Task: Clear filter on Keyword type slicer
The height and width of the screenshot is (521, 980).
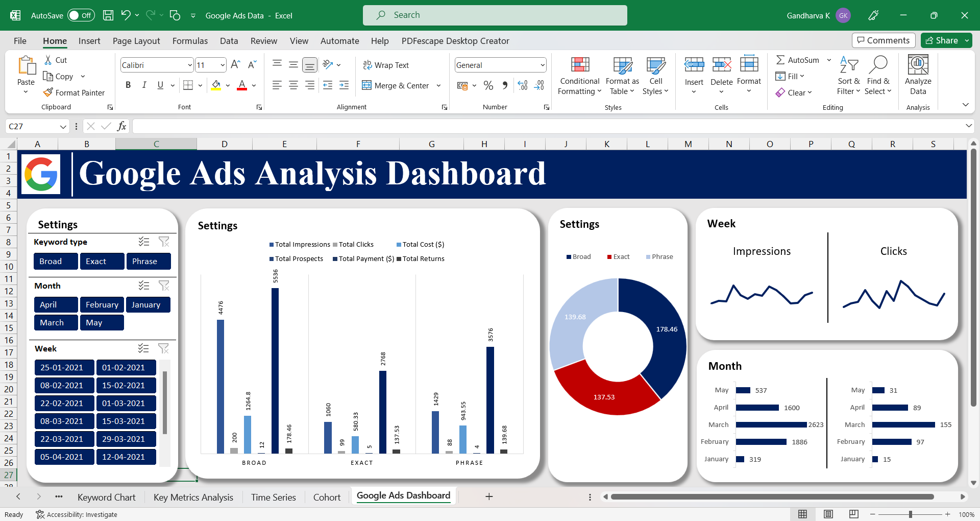Action: point(164,242)
